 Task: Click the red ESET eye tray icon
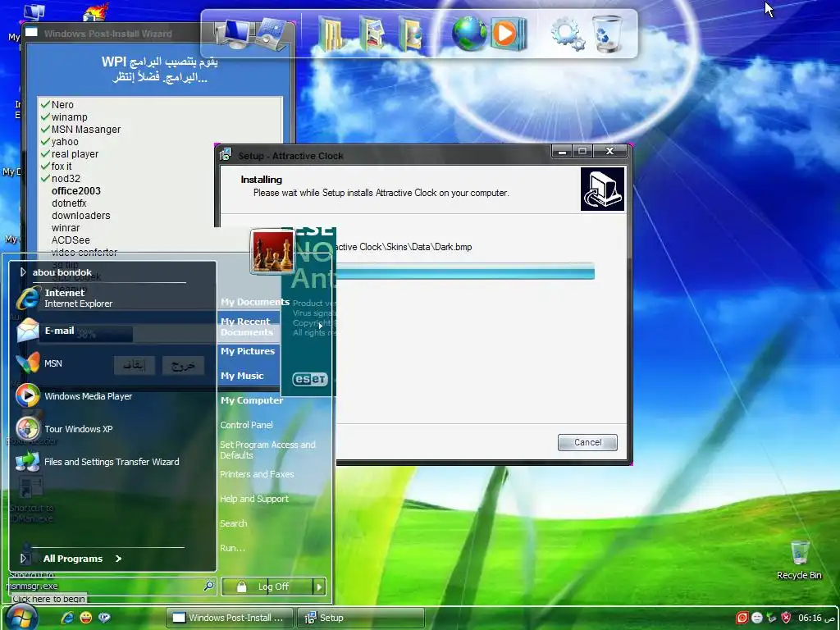pyautogui.click(x=742, y=618)
